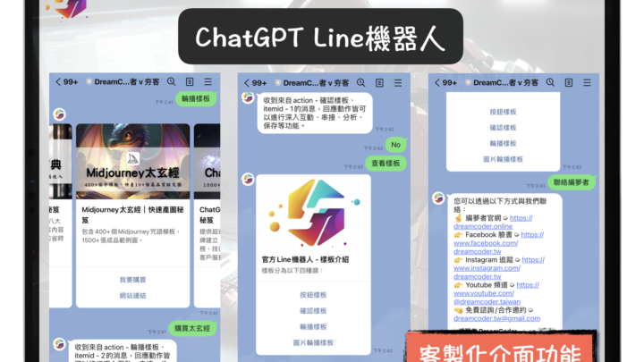Open the notes icon in the left chat header

tap(191, 81)
